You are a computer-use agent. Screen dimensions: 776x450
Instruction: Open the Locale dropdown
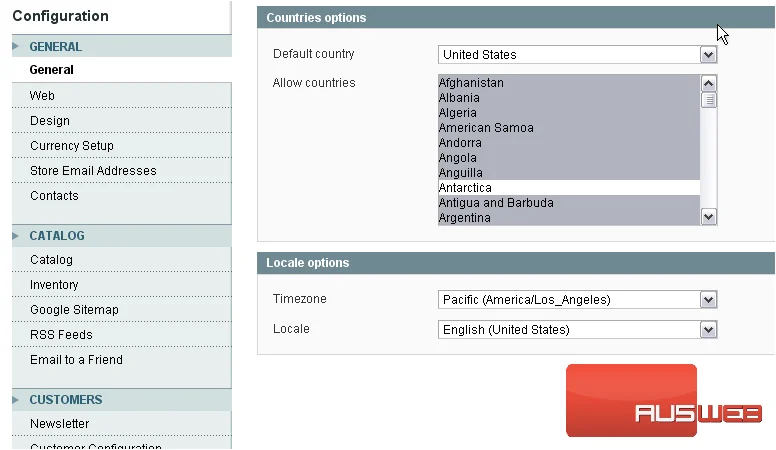pyautogui.click(x=578, y=330)
